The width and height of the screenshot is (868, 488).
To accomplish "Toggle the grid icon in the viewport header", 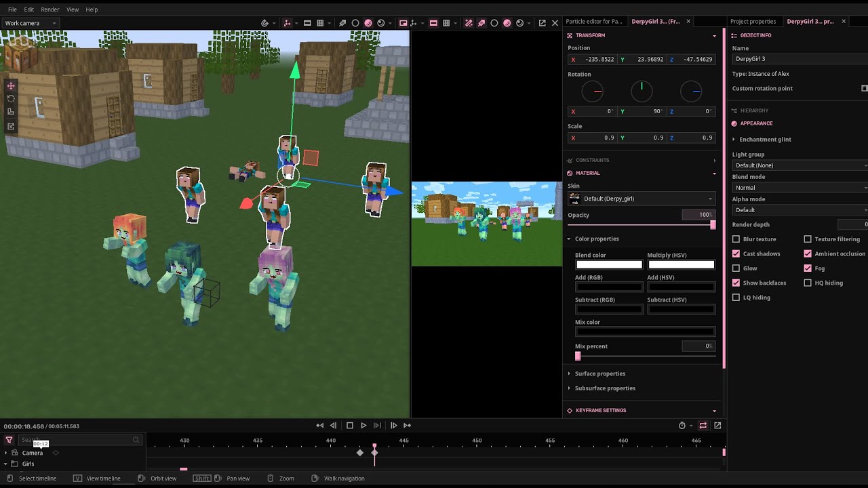I will click(320, 23).
